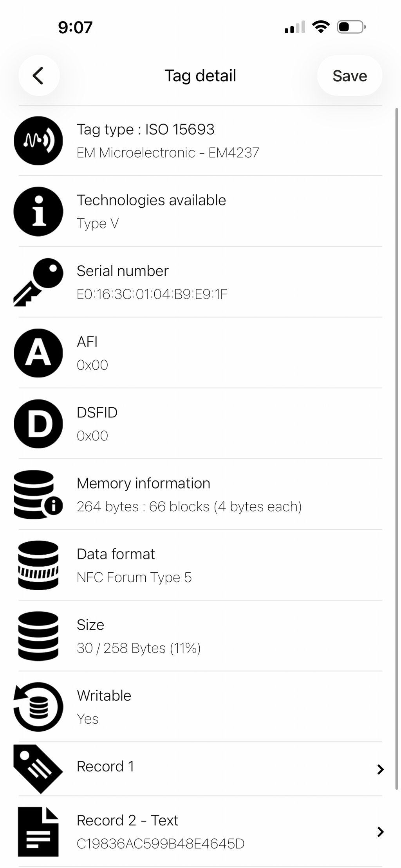Select the Memory information row text
This screenshot has width=401, height=868.
(x=189, y=494)
